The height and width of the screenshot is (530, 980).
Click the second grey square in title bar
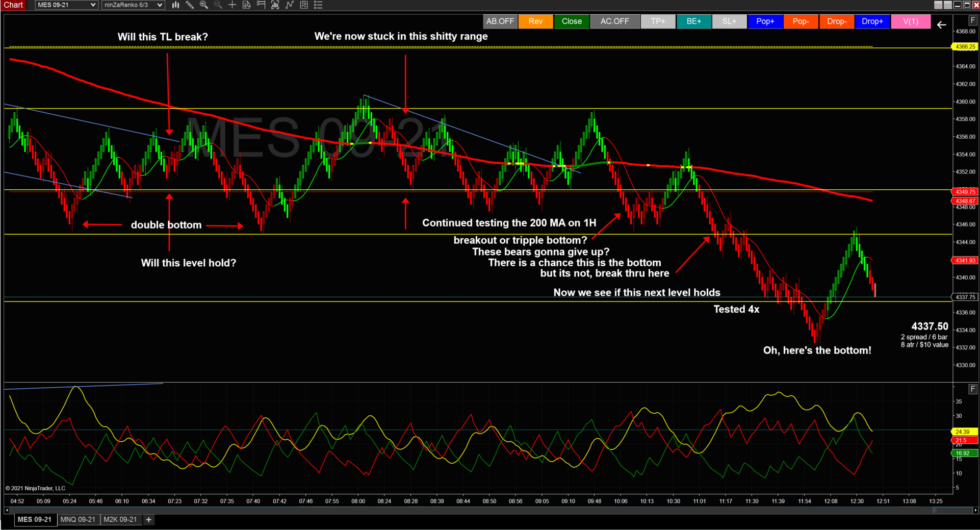coord(948,5)
